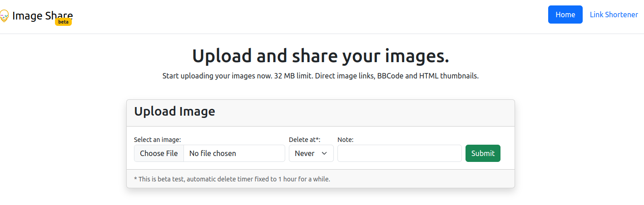This screenshot has width=644, height=205.
Task: Open the Link Shortener page
Action: coord(614,15)
